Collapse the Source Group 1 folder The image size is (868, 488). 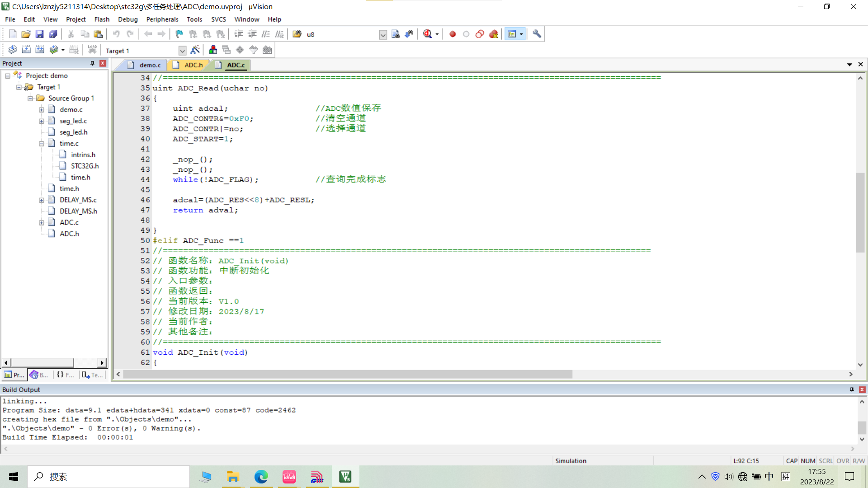coord(30,99)
